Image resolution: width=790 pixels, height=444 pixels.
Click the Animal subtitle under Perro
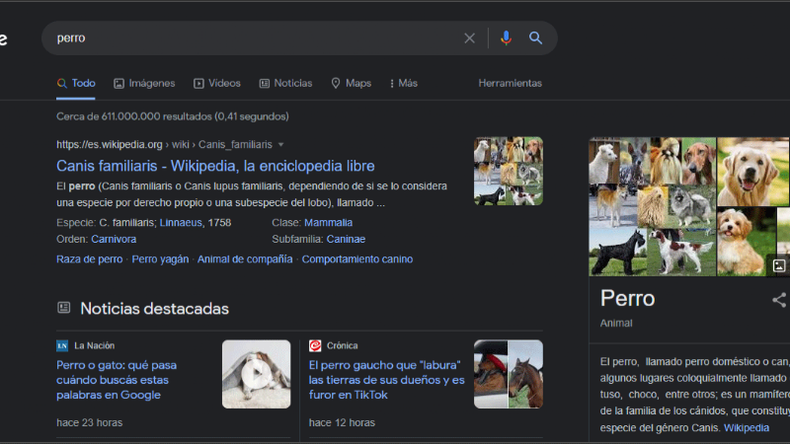point(616,324)
